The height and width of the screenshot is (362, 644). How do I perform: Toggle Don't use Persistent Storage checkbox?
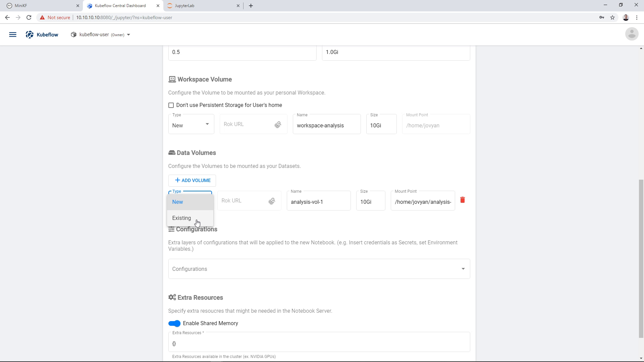click(x=171, y=105)
